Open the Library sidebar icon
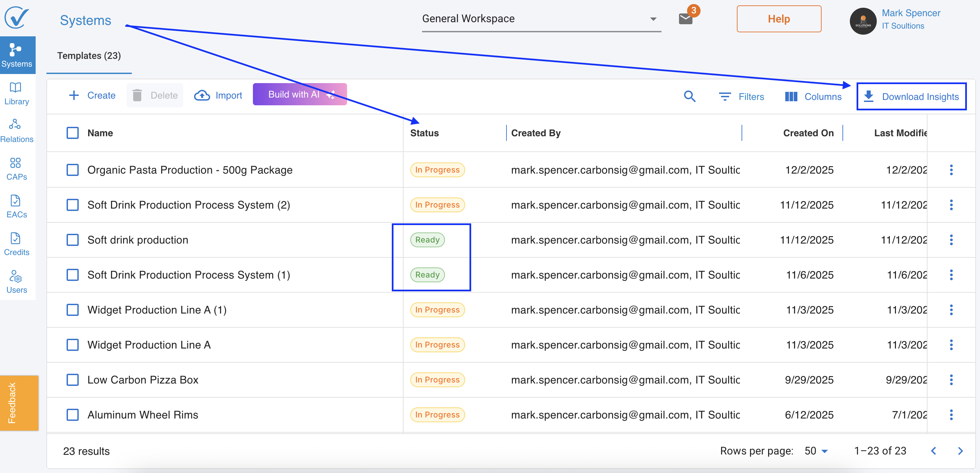The image size is (980, 473). [16, 93]
